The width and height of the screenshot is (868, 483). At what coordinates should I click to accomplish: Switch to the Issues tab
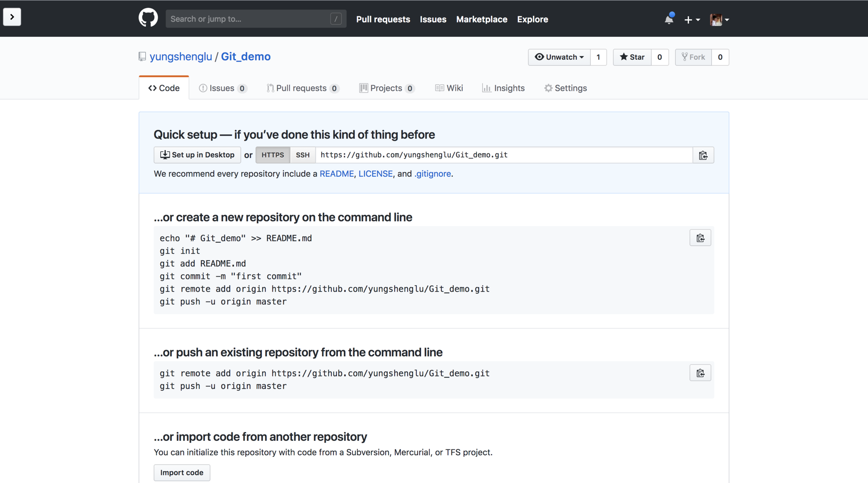(x=222, y=88)
